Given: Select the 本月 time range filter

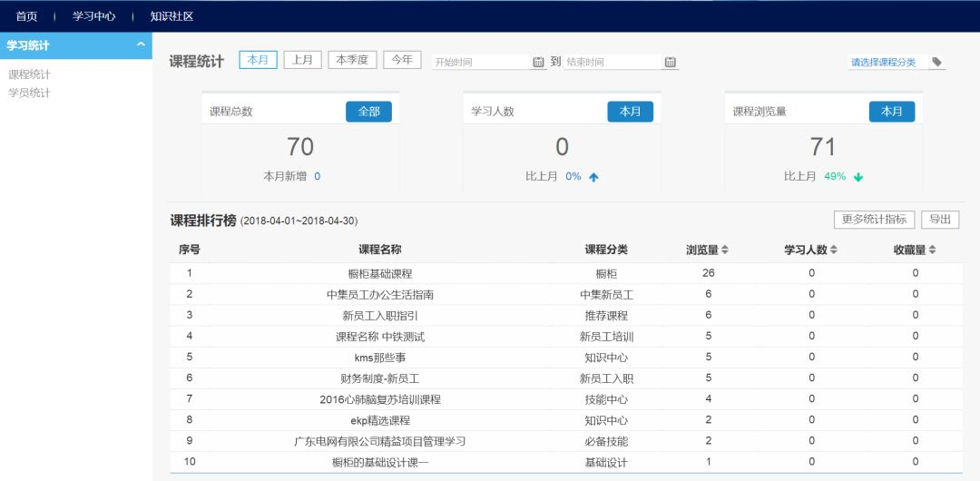Looking at the screenshot, I should [x=258, y=60].
